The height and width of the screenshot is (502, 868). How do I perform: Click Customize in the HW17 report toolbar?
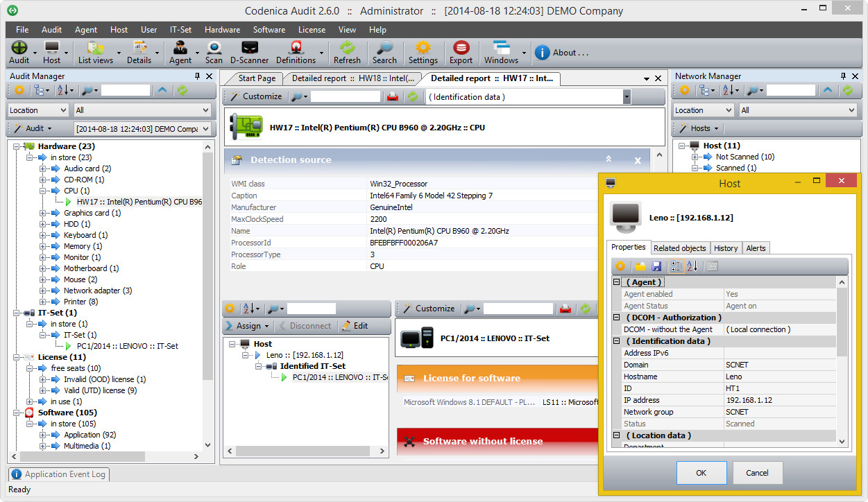pos(256,97)
